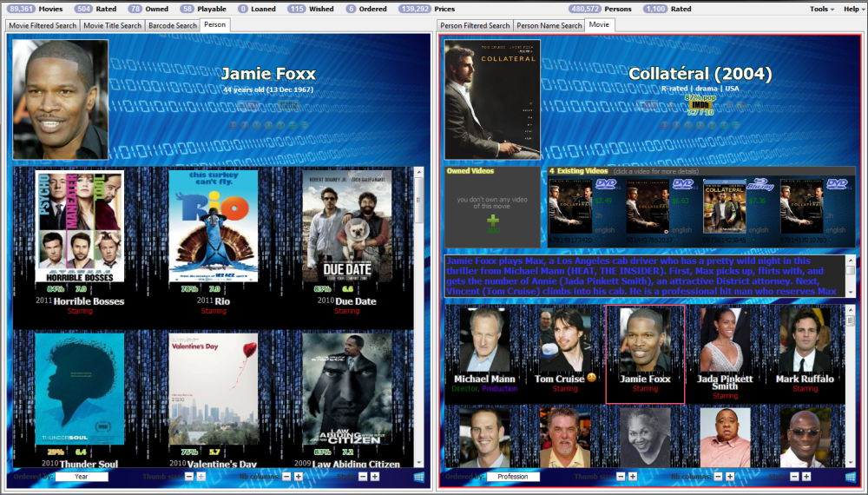
Task: Decrease Style value in Person panel
Action: click(x=363, y=477)
